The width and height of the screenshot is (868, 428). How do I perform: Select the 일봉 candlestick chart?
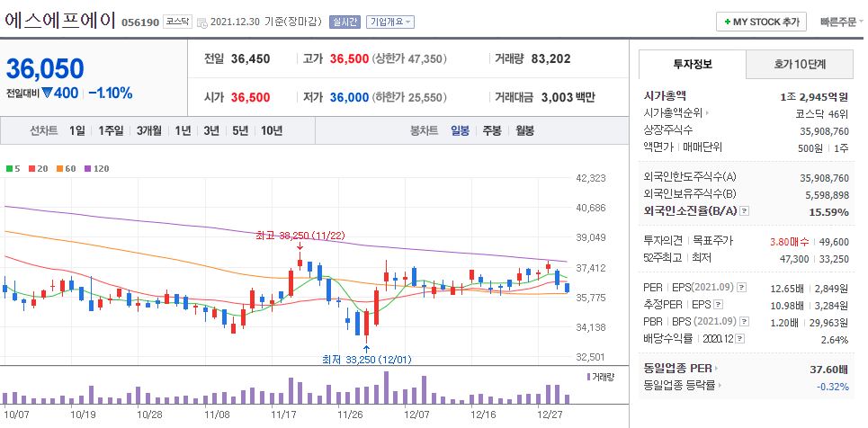coord(460,131)
